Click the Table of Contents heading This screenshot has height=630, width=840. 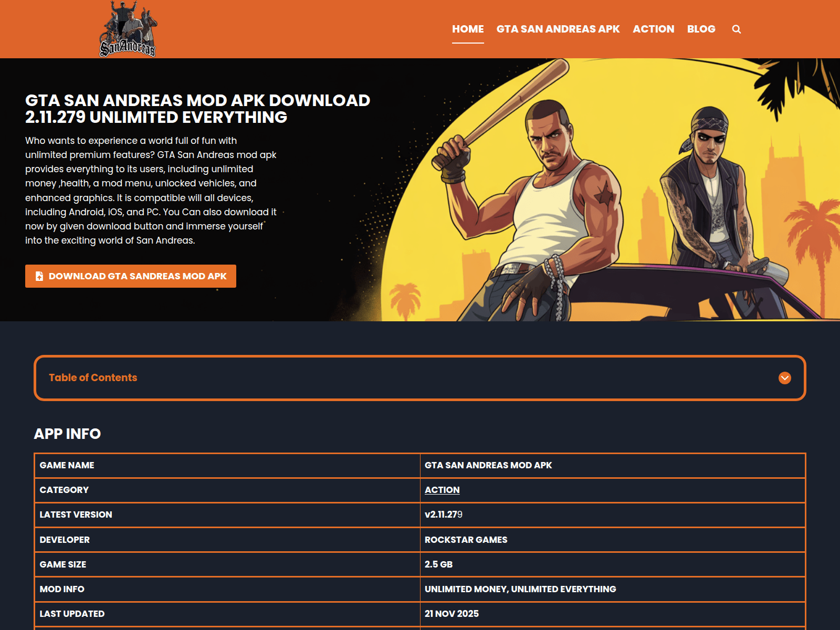(93, 377)
